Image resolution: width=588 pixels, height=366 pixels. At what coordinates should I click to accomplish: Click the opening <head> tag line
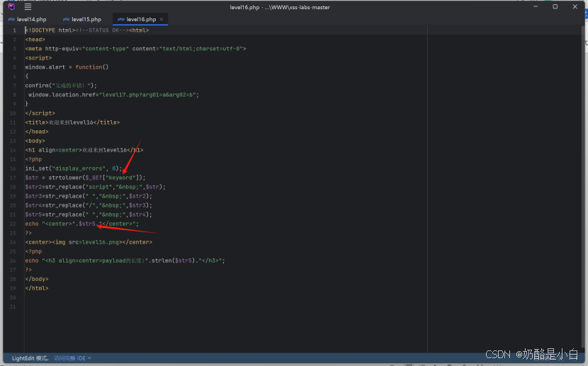pos(35,40)
